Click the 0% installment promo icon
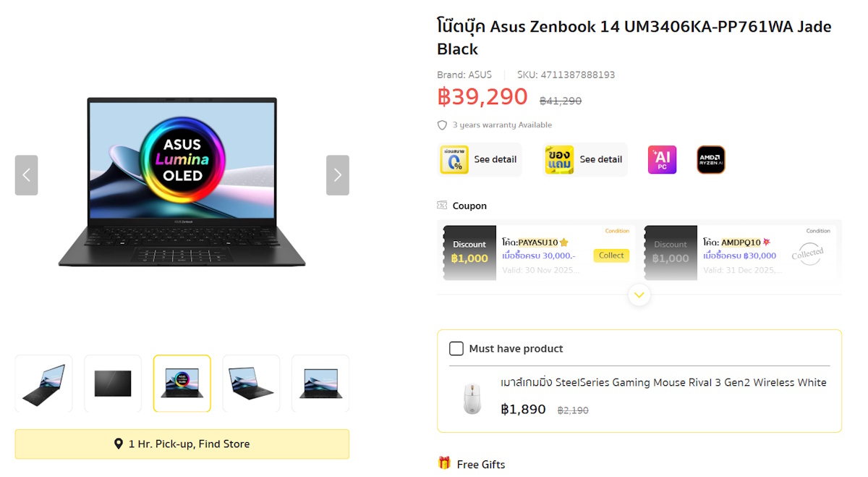The image size is (868, 477). pos(454,160)
